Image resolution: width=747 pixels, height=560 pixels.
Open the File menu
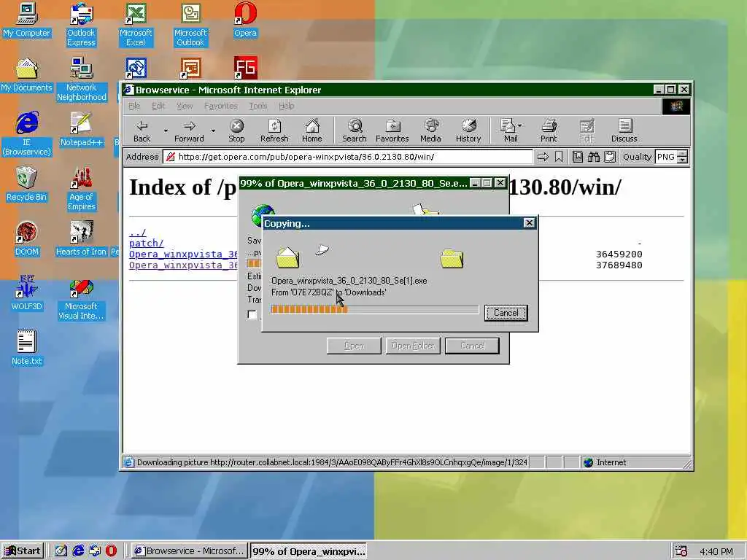pyautogui.click(x=134, y=106)
